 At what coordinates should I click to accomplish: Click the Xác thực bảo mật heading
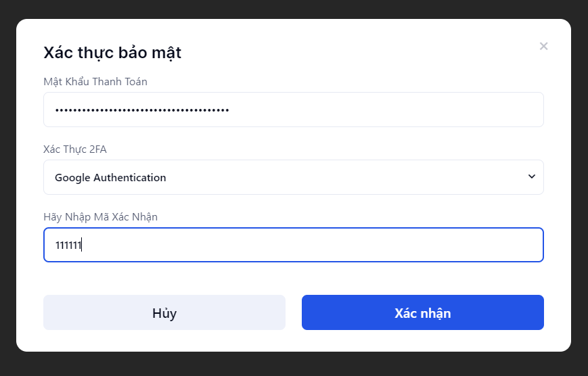tap(112, 53)
